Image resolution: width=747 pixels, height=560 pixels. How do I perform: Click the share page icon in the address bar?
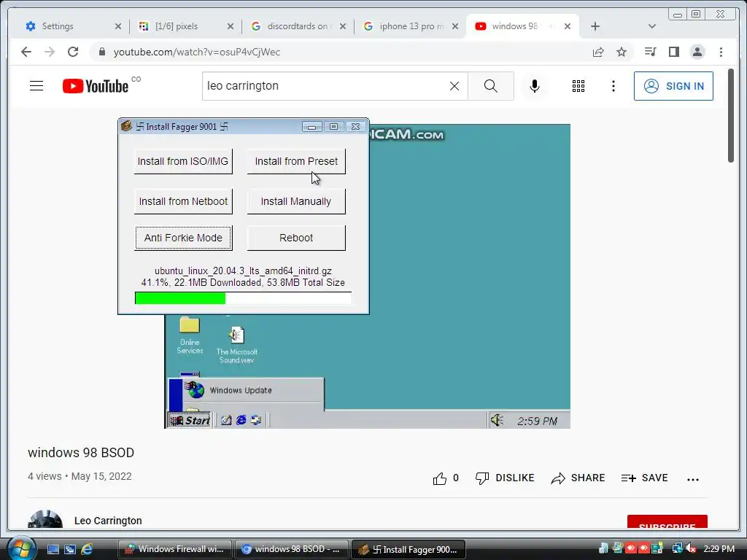point(598,52)
